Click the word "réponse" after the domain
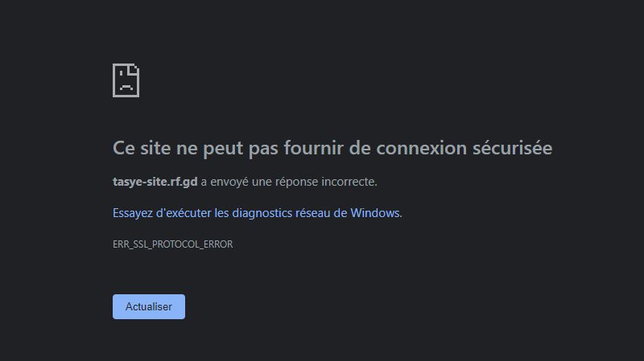The image size is (644, 361). click(295, 182)
